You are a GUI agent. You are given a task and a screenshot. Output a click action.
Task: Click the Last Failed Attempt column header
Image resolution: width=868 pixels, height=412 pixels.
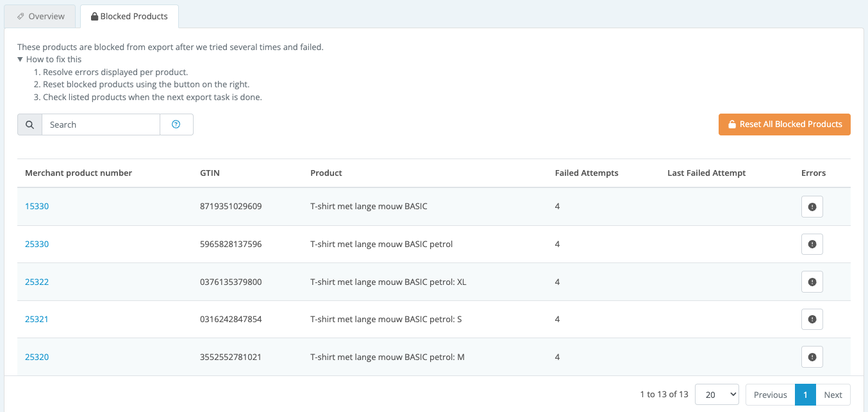(706, 173)
